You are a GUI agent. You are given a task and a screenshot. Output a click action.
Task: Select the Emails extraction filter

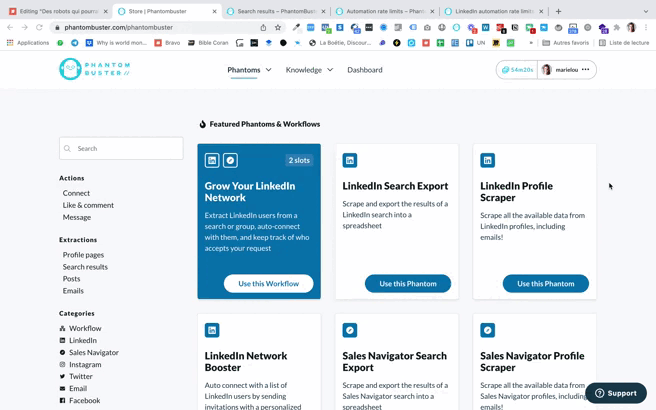click(73, 291)
